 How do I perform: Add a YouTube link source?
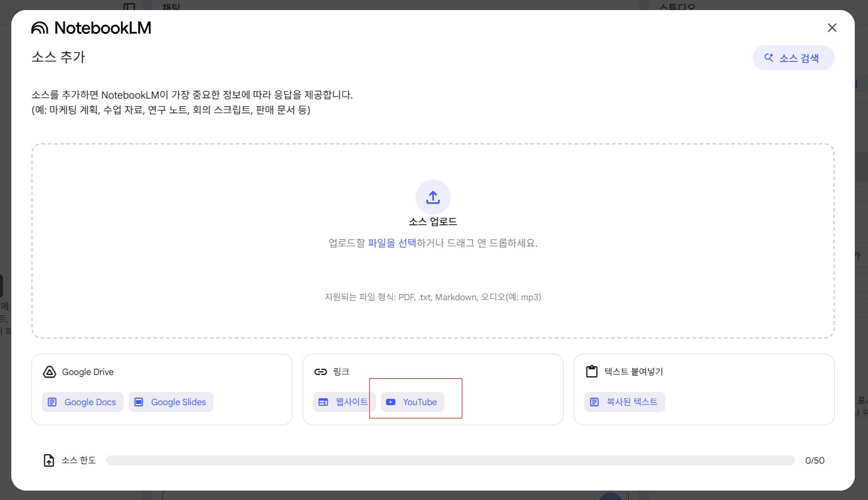tap(412, 402)
